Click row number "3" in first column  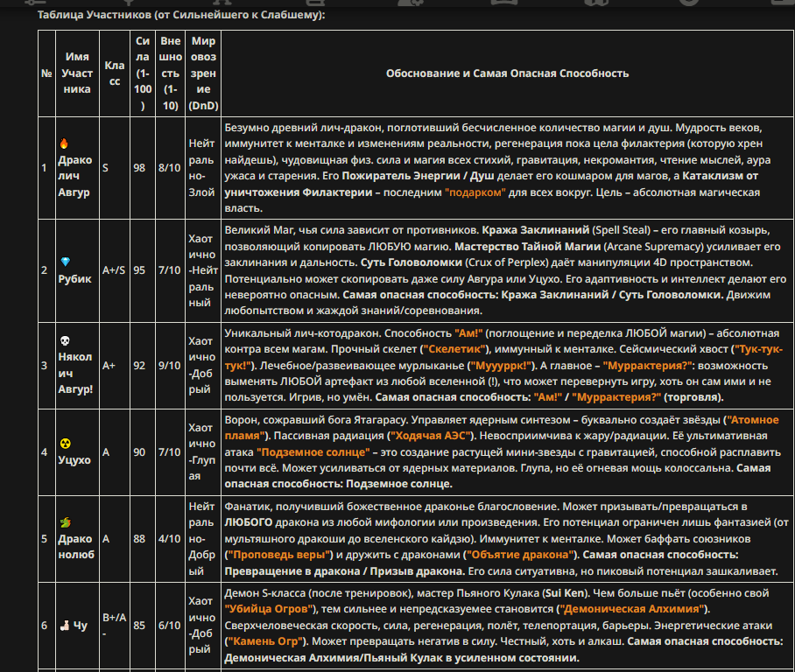point(44,366)
